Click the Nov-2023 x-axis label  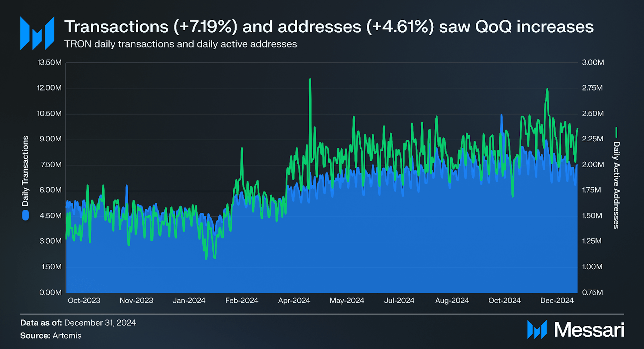[136, 300]
